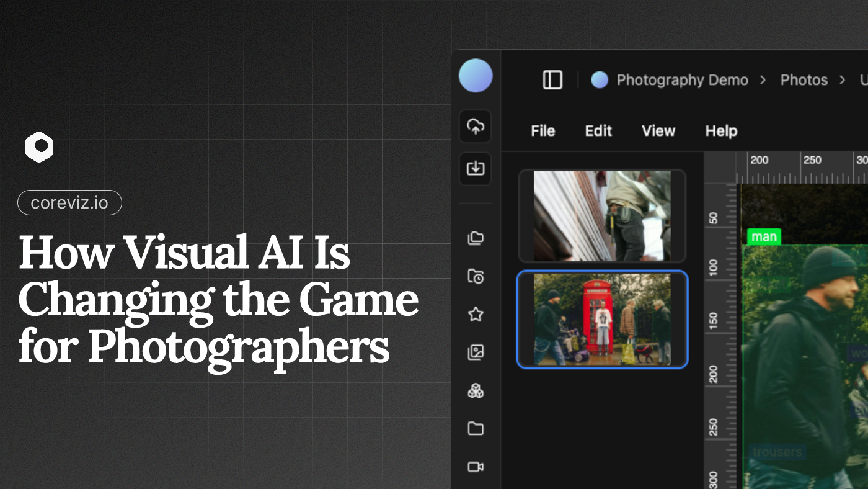Open the Help menu
868x489 pixels.
pos(721,131)
